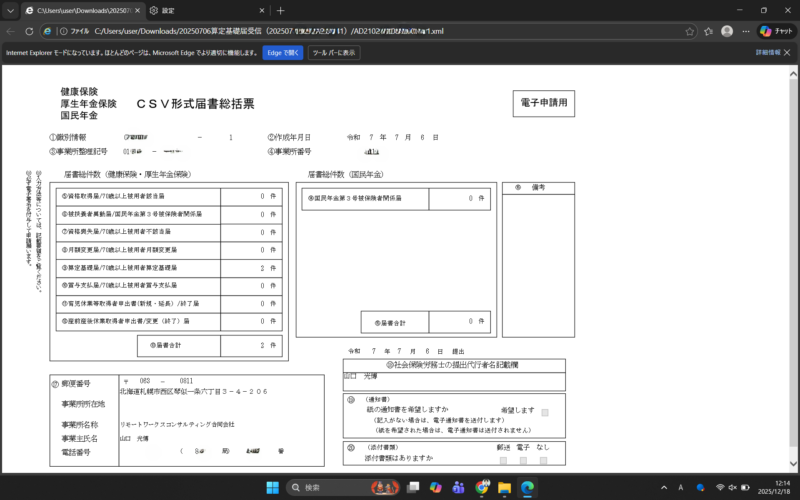Launch Copilot from the taskbar
Screen dimensions: 800x500
(435, 487)
